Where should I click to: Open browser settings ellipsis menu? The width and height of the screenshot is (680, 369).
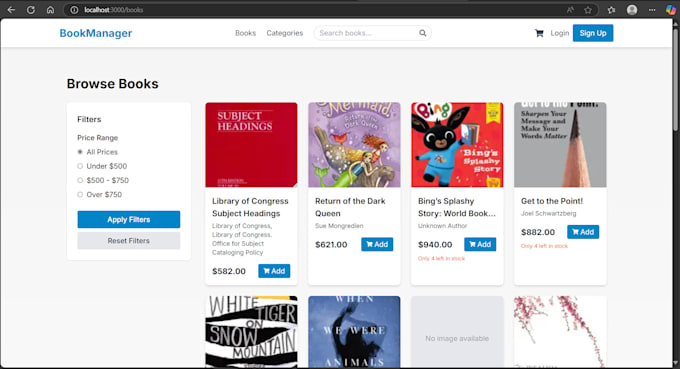[x=652, y=10]
